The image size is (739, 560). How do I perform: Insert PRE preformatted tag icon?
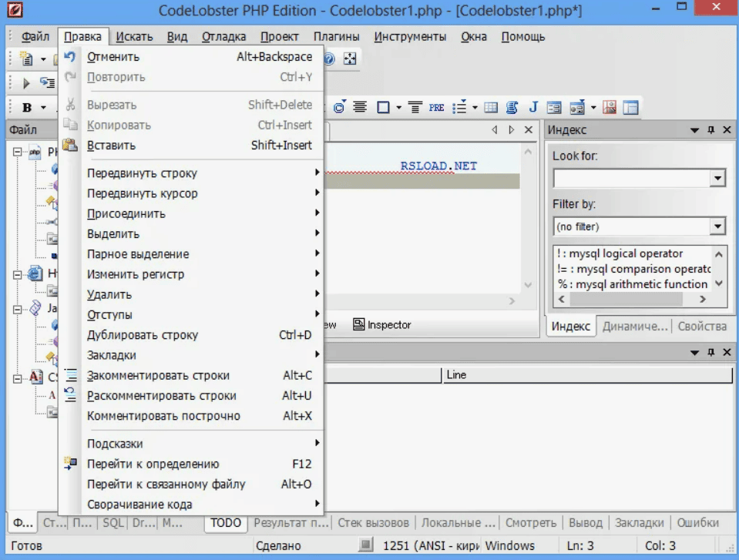436,107
